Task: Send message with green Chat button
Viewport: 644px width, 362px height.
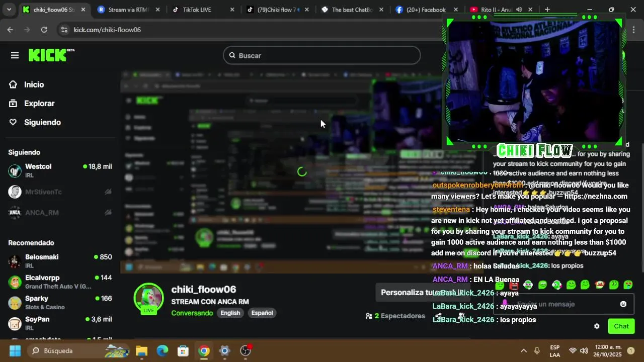Action: coord(621,326)
